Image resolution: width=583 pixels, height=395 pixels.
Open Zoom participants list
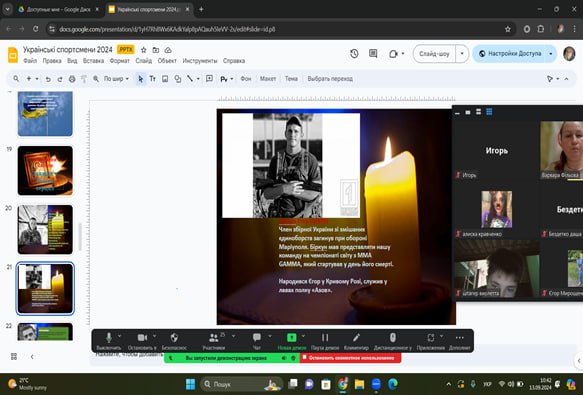click(214, 341)
